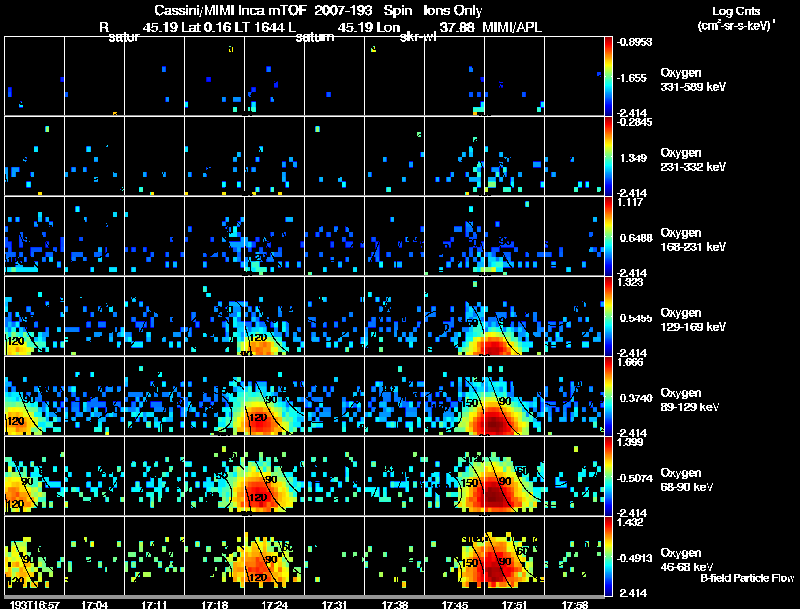The width and height of the screenshot is (800, 609).
Task: Click the '17:58' time axis label
Action: coord(574,605)
